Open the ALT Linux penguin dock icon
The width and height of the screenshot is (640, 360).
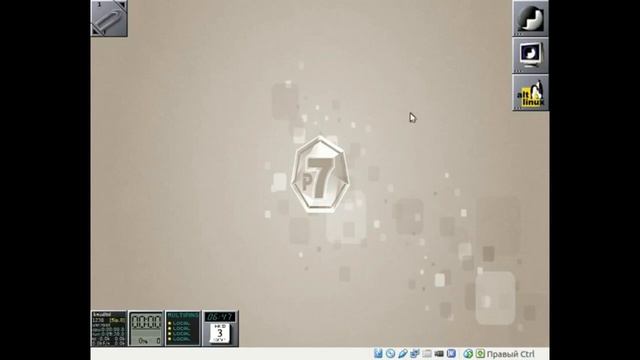pyautogui.click(x=530, y=92)
